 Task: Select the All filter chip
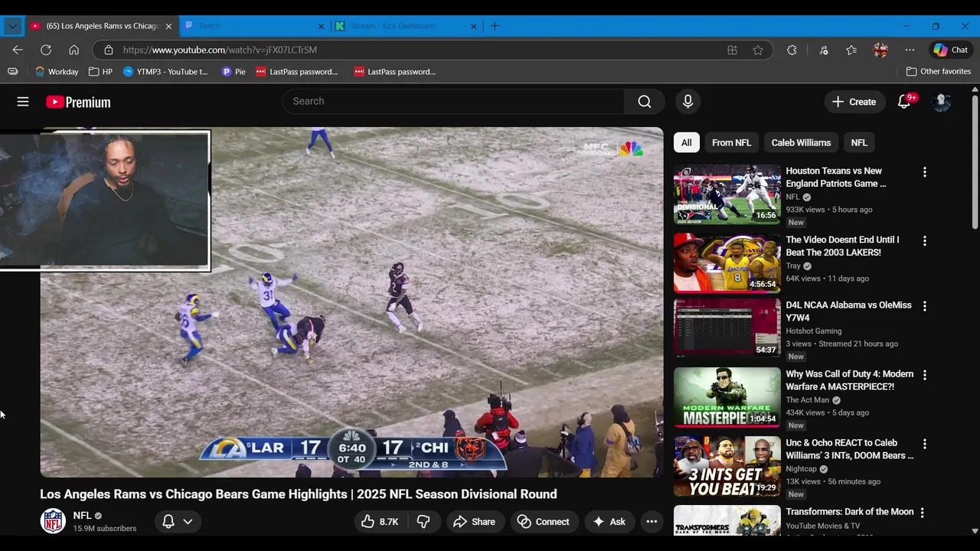coord(686,142)
